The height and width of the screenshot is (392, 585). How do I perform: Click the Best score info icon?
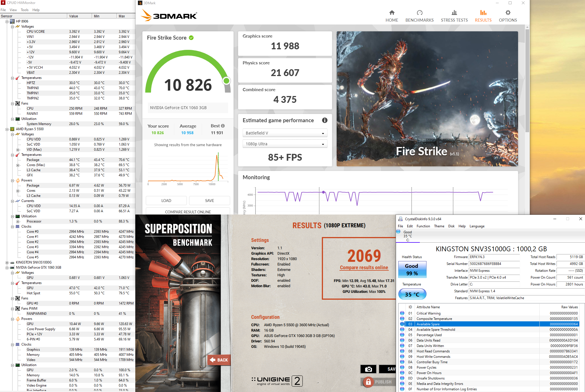pos(223,126)
